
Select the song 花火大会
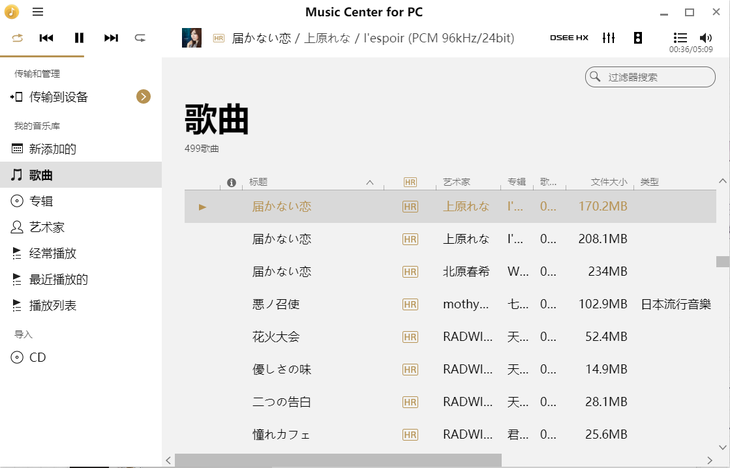point(450,337)
